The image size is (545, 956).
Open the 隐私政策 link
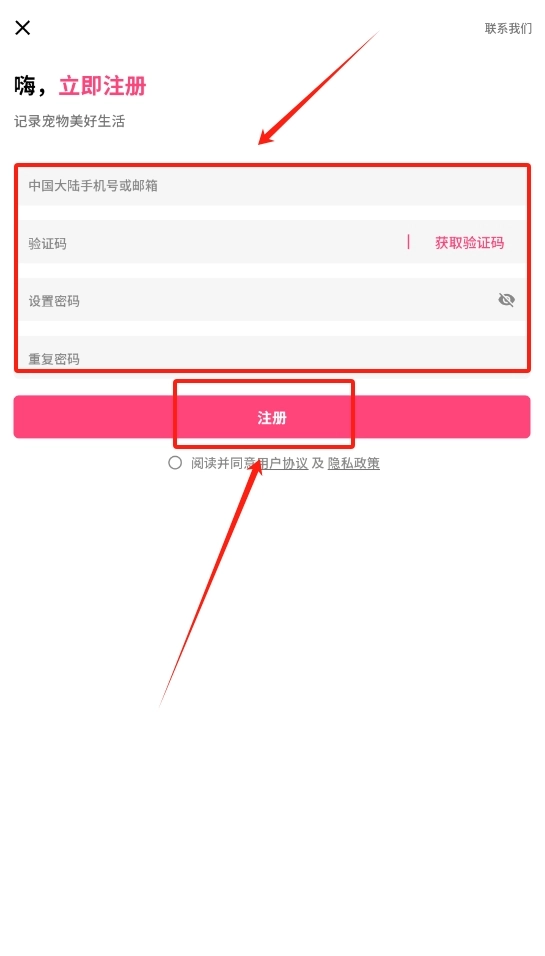click(x=354, y=463)
